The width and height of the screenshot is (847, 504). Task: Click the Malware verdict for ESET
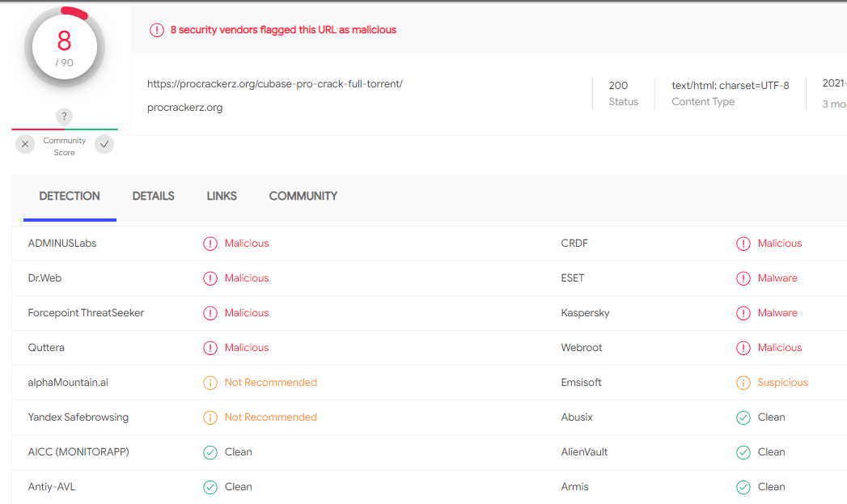777,277
